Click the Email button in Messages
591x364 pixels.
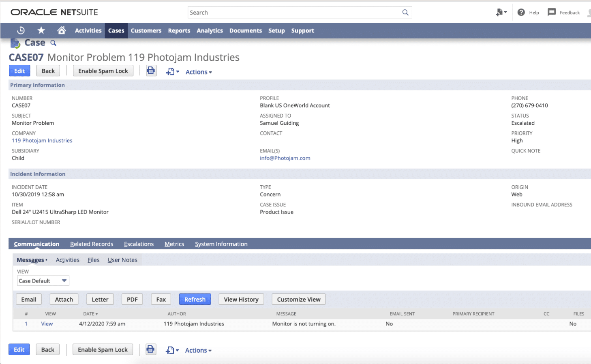coord(29,299)
